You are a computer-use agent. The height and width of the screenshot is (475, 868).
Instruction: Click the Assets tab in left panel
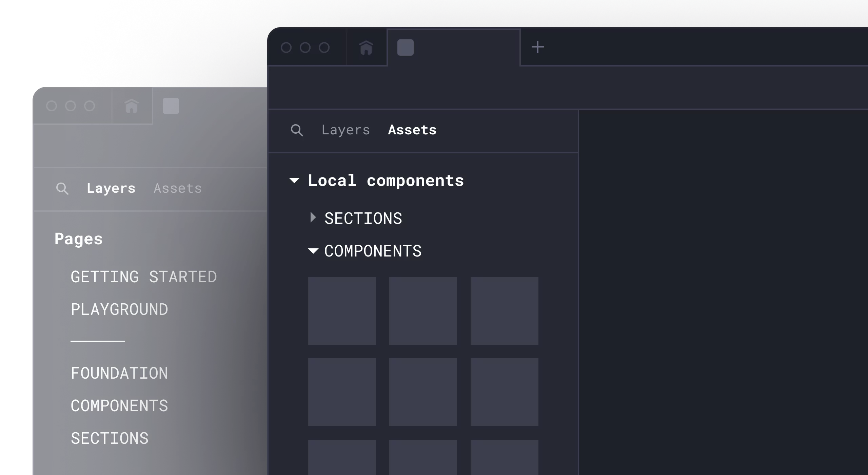pyautogui.click(x=178, y=188)
